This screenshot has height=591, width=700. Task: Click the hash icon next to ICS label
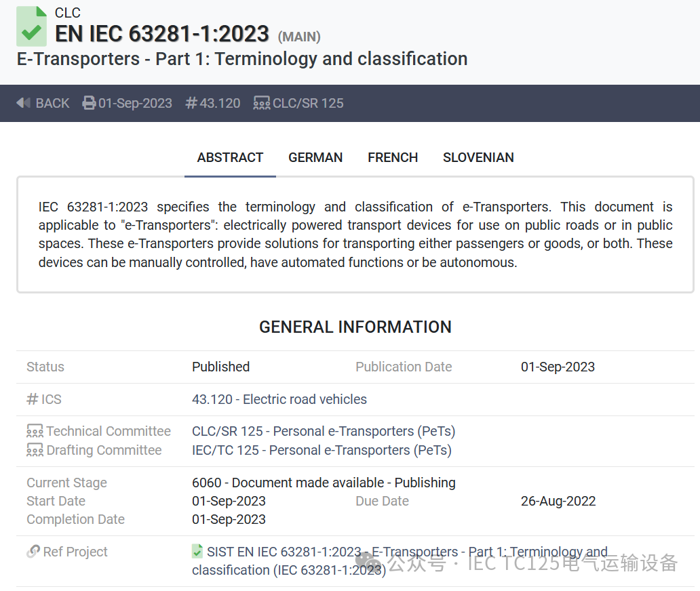(x=32, y=399)
